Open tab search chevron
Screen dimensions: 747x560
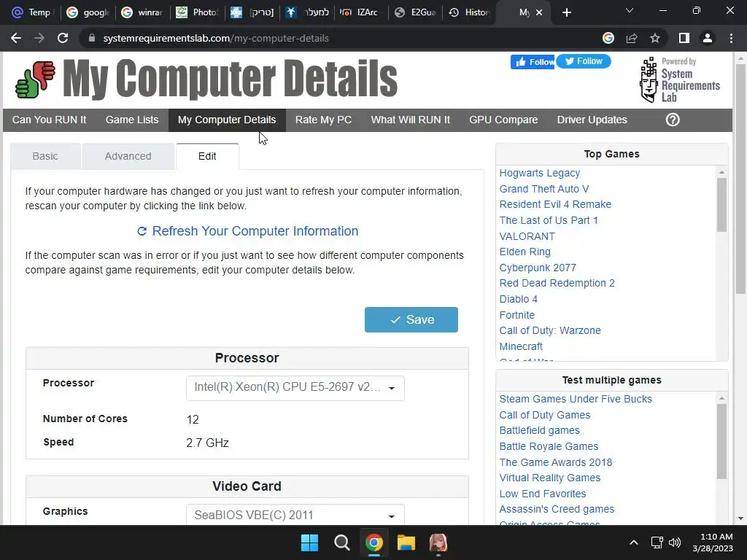630,10
